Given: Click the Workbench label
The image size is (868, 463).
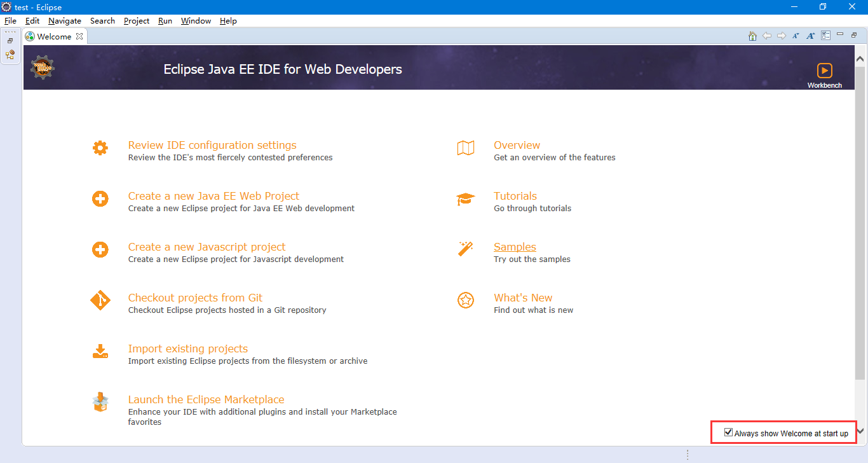Looking at the screenshot, I should pyautogui.click(x=825, y=85).
